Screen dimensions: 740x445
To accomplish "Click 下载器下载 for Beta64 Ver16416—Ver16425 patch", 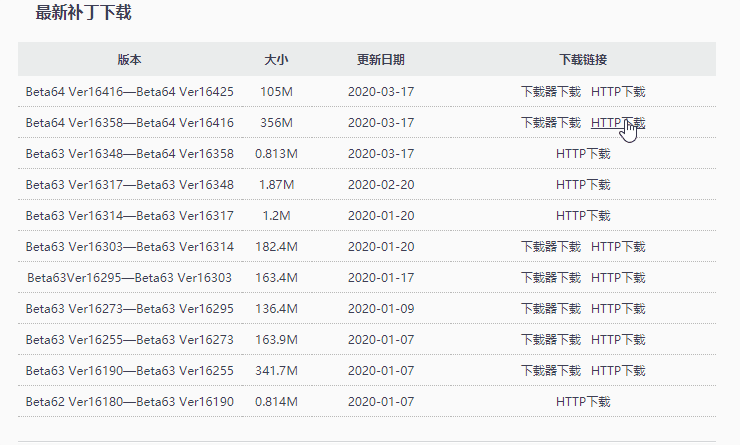I will 550,92.
